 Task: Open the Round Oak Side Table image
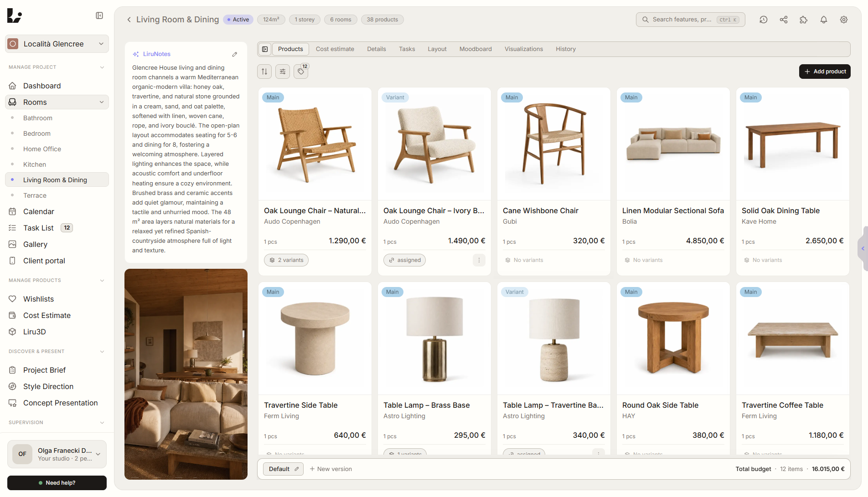coord(673,338)
